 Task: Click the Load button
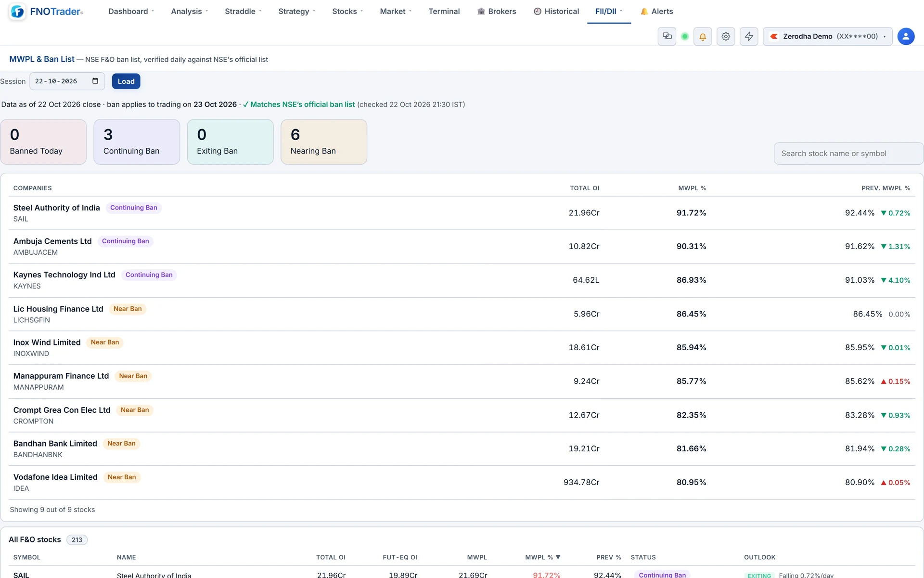(126, 81)
